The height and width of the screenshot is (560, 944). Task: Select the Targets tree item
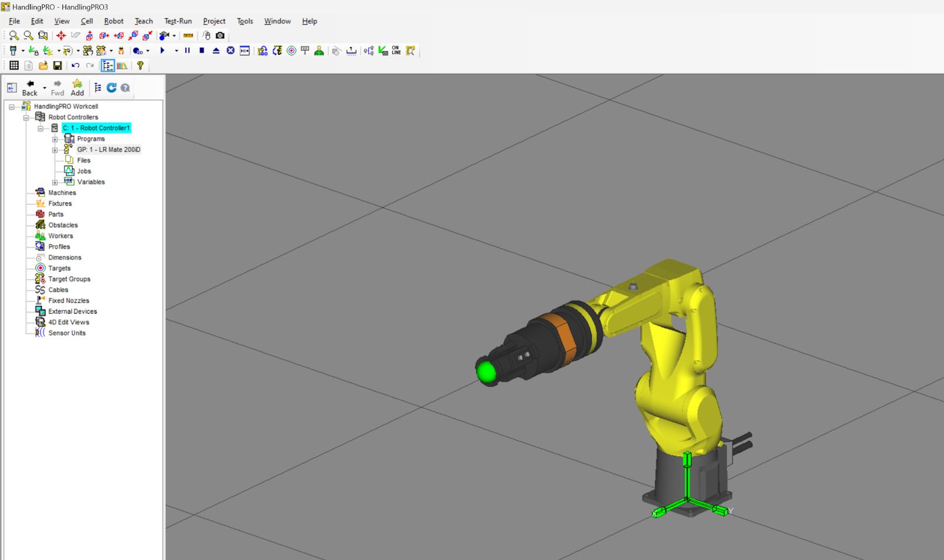pyautogui.click(x=59, y=268)
